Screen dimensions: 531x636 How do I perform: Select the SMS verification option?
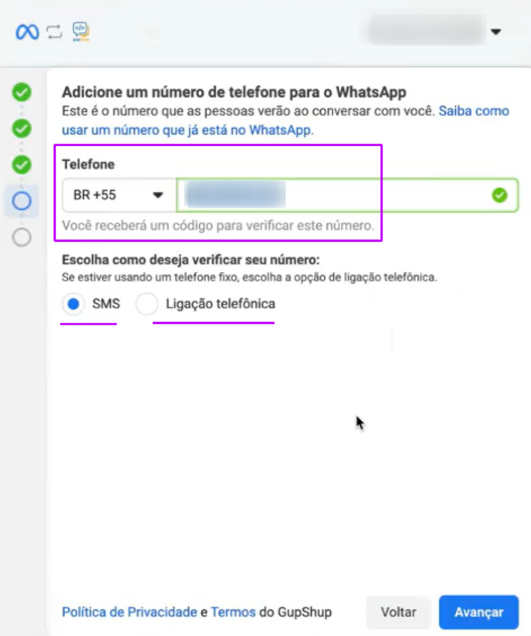click(73, 303)
